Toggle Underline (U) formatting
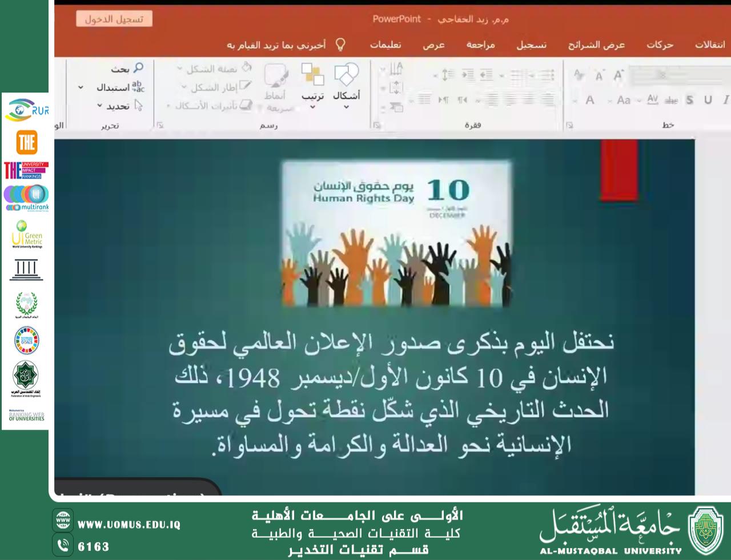 point(708,100)
